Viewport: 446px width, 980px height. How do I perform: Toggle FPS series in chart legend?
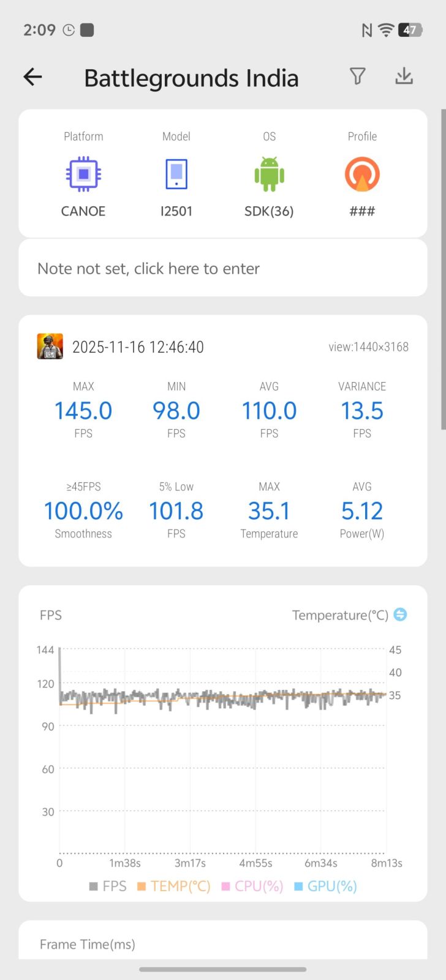108,886
